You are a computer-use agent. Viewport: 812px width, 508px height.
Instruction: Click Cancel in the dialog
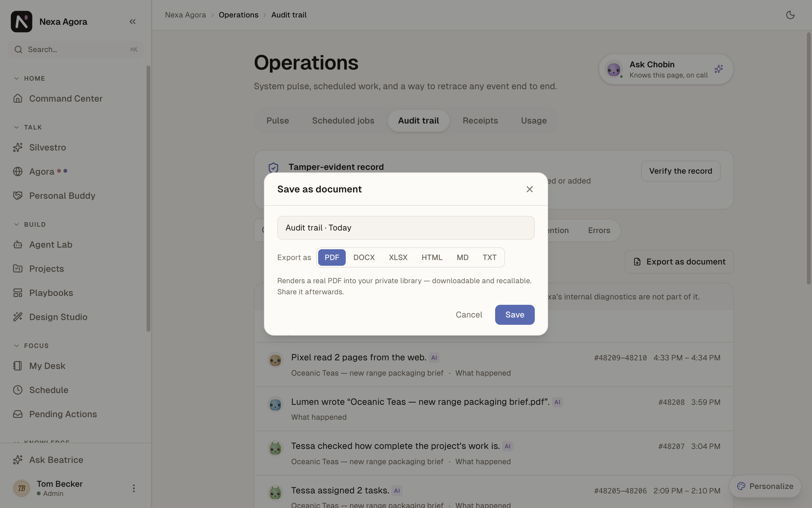click(x=469, y=315)
